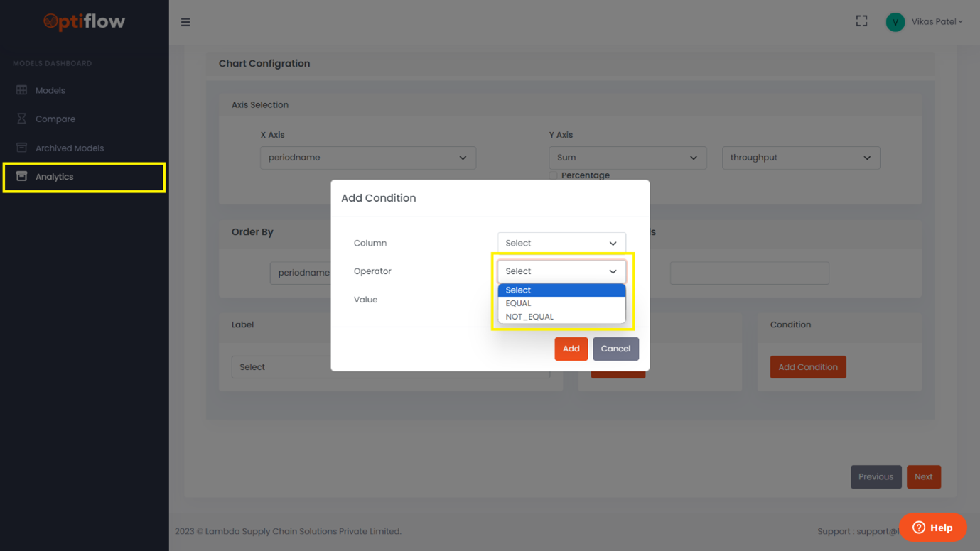Enable the Percentage checkbox
The image size is (980, 551).
coord(553,175)
